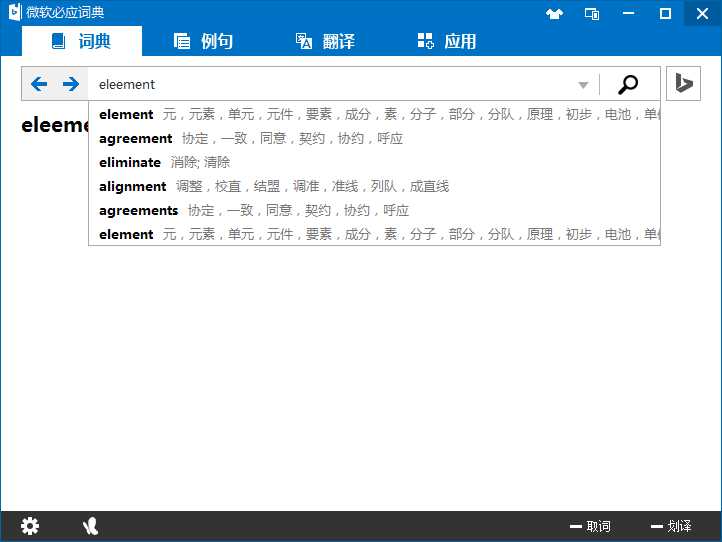Minimize the dictionary window
This screenshot has width=722, height=542.
629,13
